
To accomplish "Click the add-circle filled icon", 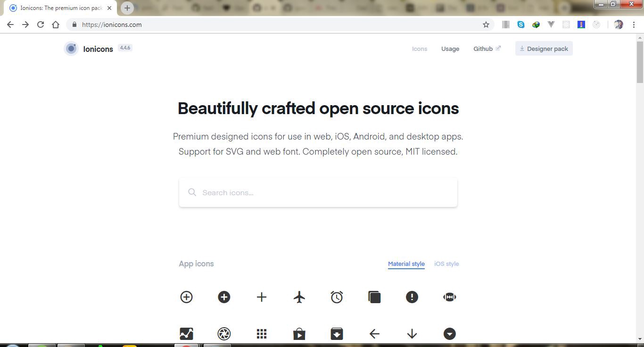I will click(x=224, y=297).
